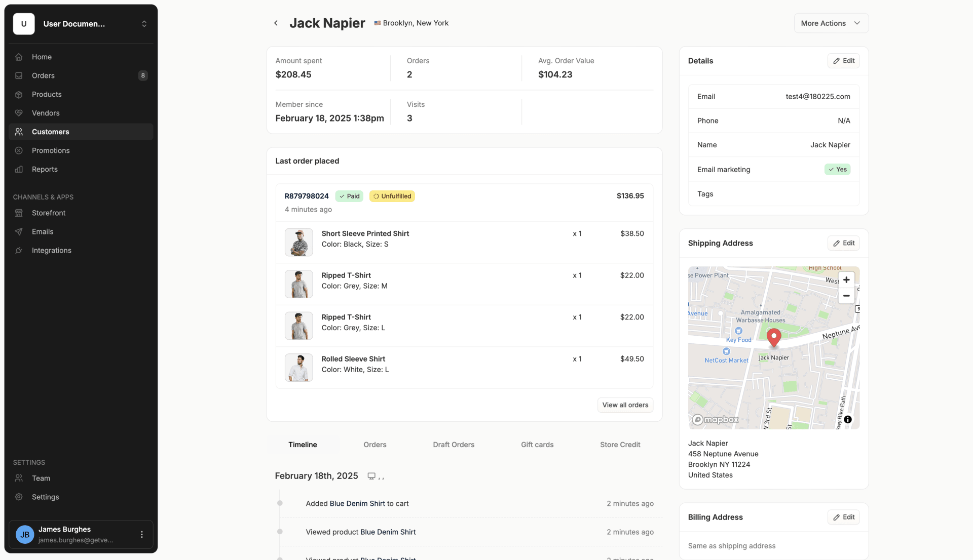Open Integrations under Channels & Apps
Image resolution: width=973 pixels, height=560 pixels.
(x=51, y=250)
